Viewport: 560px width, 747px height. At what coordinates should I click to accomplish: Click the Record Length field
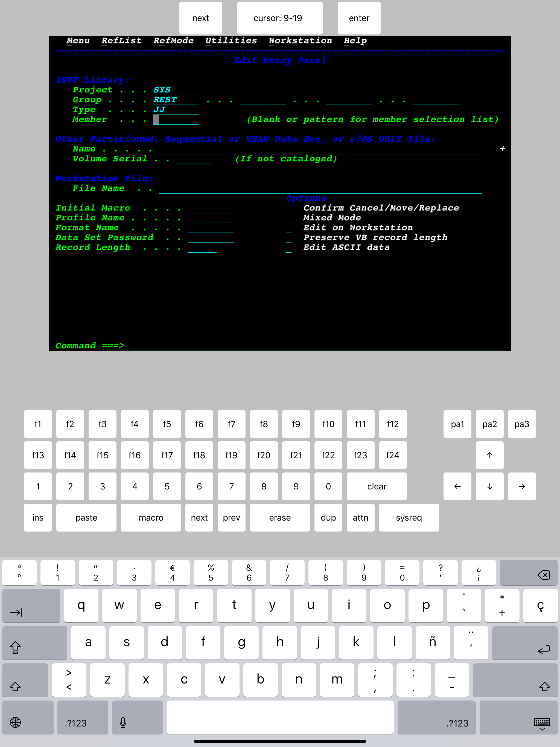pyautogui.click(x=202, y=247)
